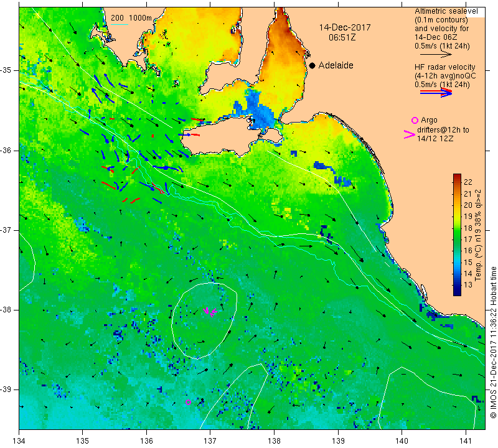Click the longitude axis label 141
This screenshot has width=498, height=448.
click(x=466, y=441)
